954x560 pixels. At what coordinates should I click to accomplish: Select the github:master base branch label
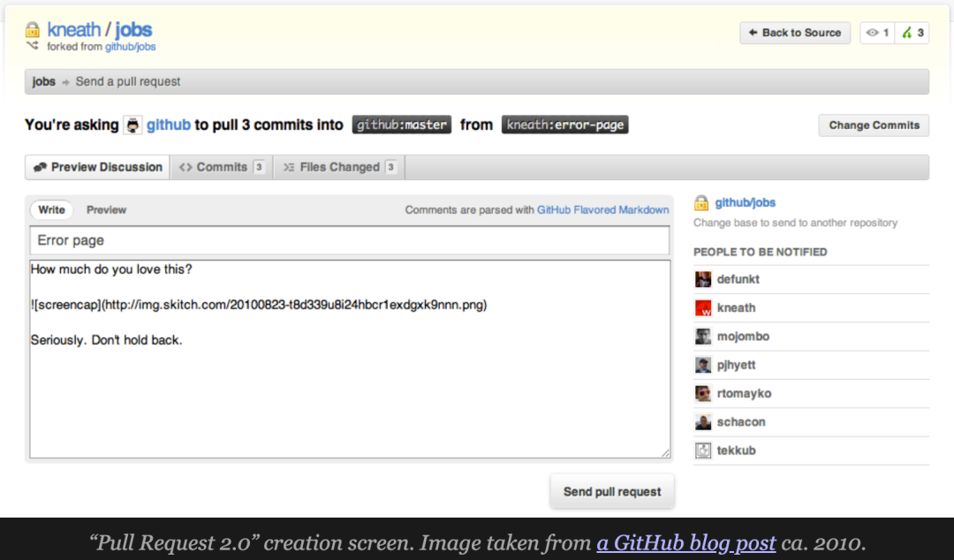pyautogui.click(x=402, y=125)
